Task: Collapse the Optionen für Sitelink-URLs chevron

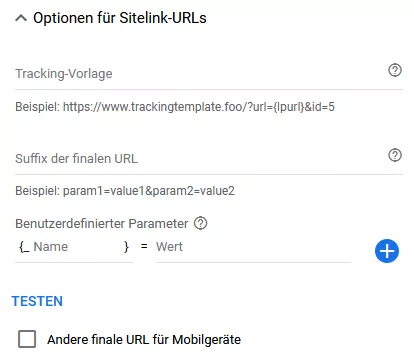Action: pyautogui.click(x=21, y=18)
